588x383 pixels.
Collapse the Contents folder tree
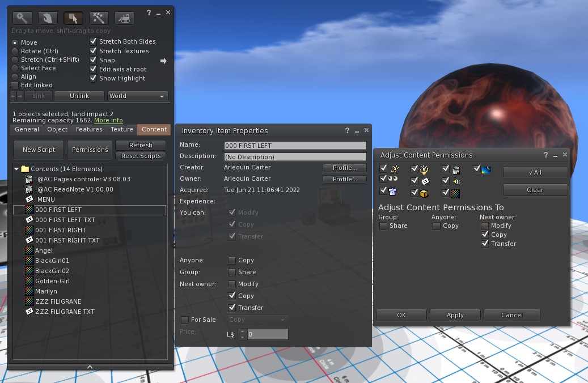click(x=16, y=169)
